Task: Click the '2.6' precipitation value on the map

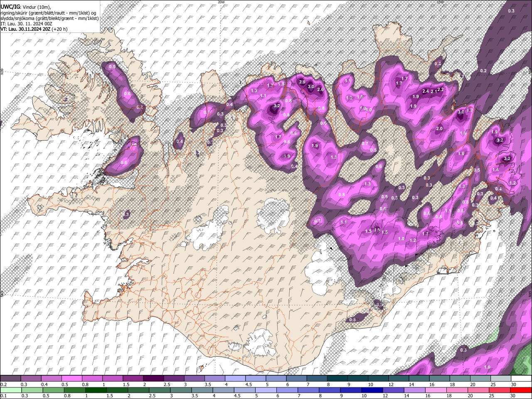Action: point(320,89)
